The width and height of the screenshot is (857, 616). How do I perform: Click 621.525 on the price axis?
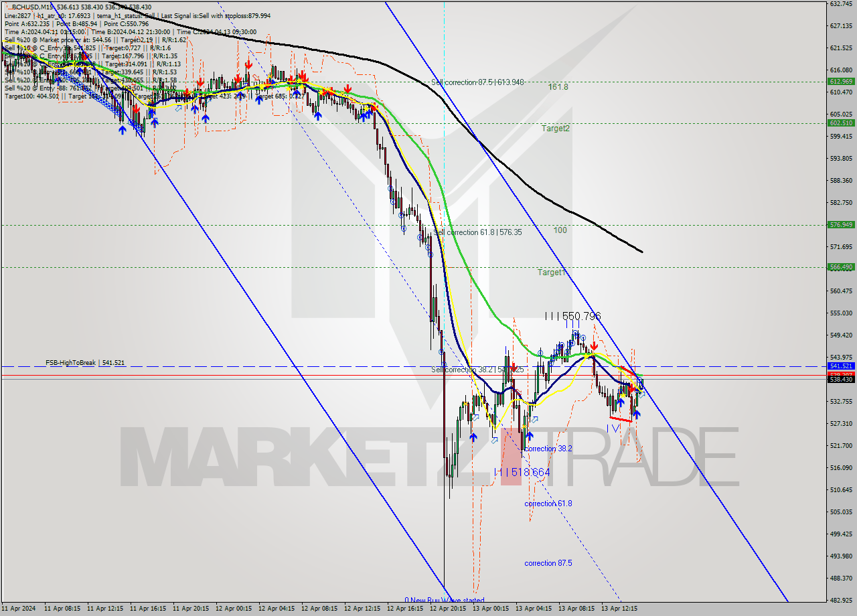pyautogui.click(x=841, y=48)
